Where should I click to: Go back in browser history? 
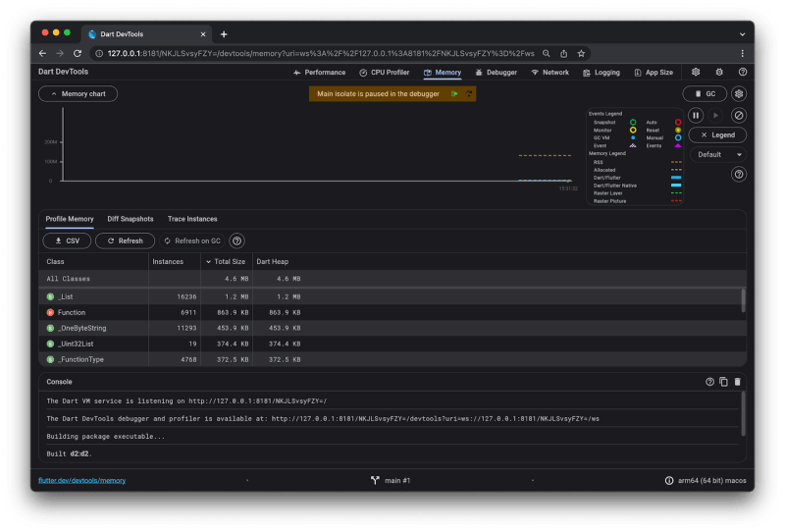click(42, 54)
